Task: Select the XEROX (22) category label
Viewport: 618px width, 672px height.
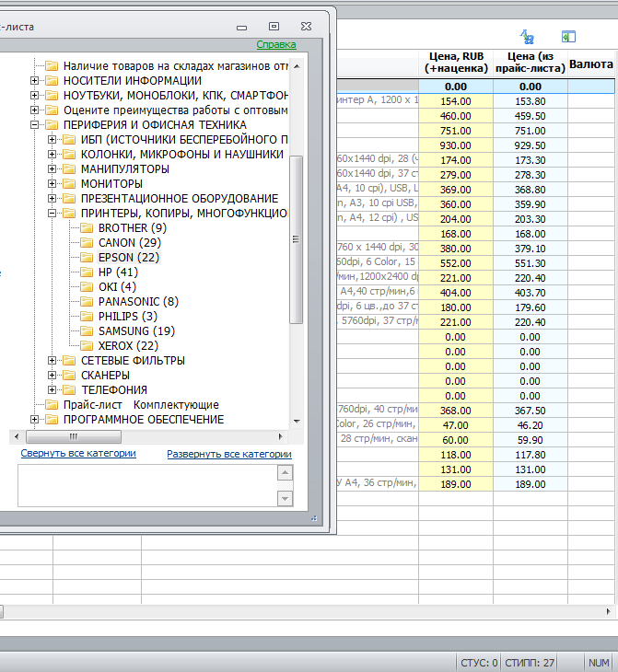Action: click(x=128, y=345)
